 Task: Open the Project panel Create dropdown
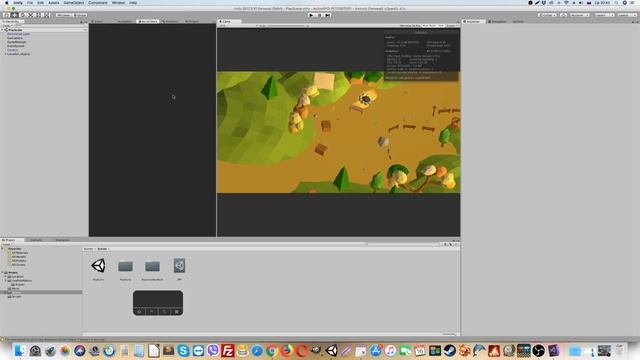[6, 244]
